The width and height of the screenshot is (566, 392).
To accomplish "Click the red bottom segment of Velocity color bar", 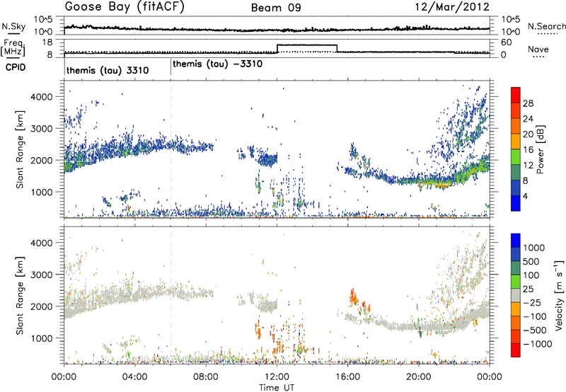I will point(516,350).
